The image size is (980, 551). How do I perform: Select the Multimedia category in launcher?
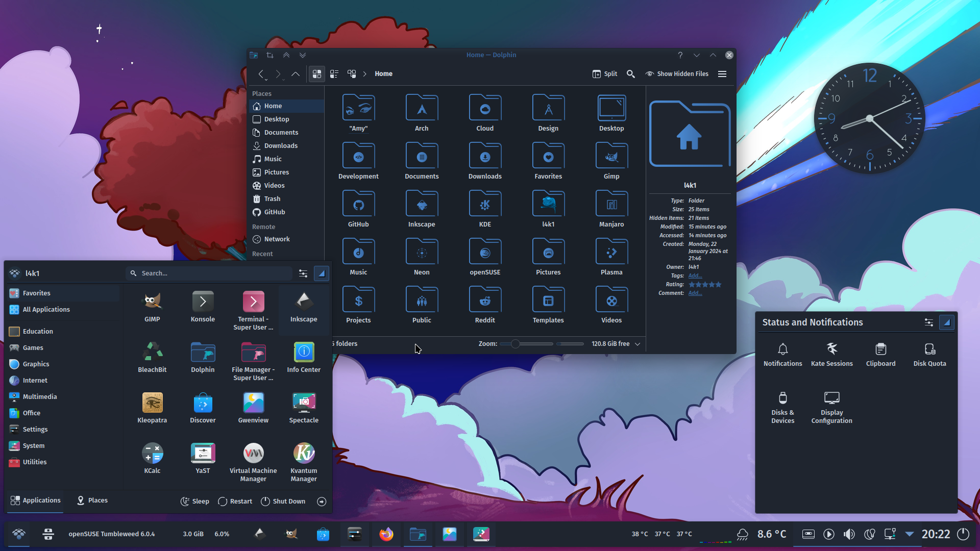click(64, 397)
